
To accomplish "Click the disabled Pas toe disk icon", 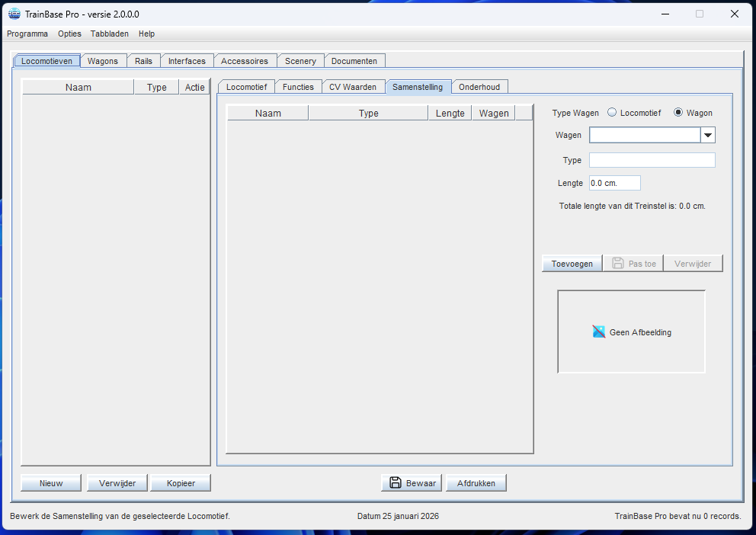I will (x=617, y=264).
